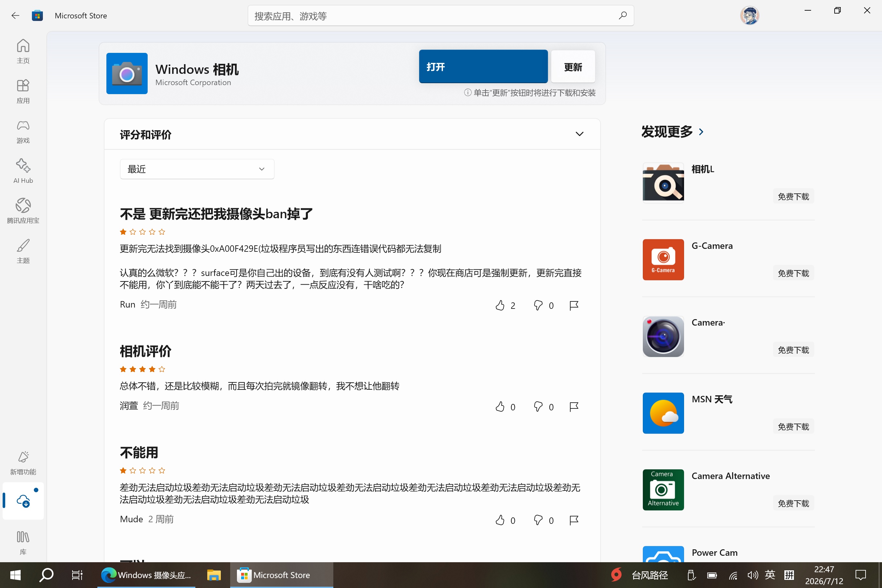Click review title 相机评价

click(145, 351)
